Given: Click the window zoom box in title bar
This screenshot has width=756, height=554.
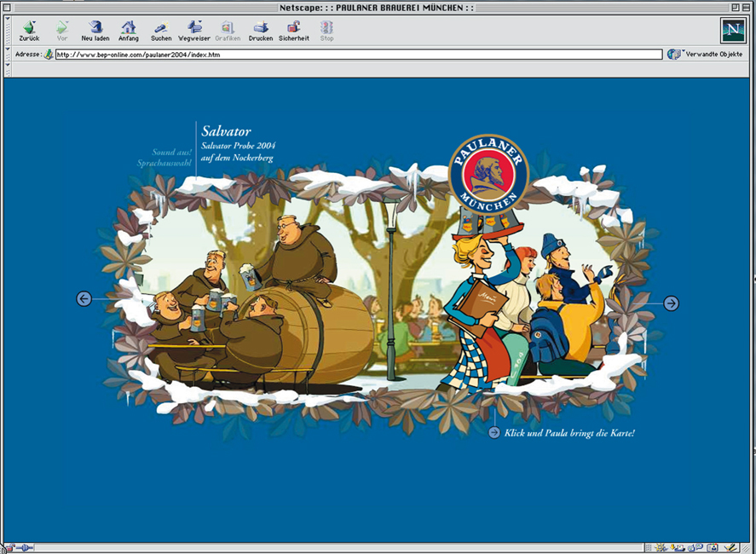Looking at the screenshot, I should click(736, 7).
